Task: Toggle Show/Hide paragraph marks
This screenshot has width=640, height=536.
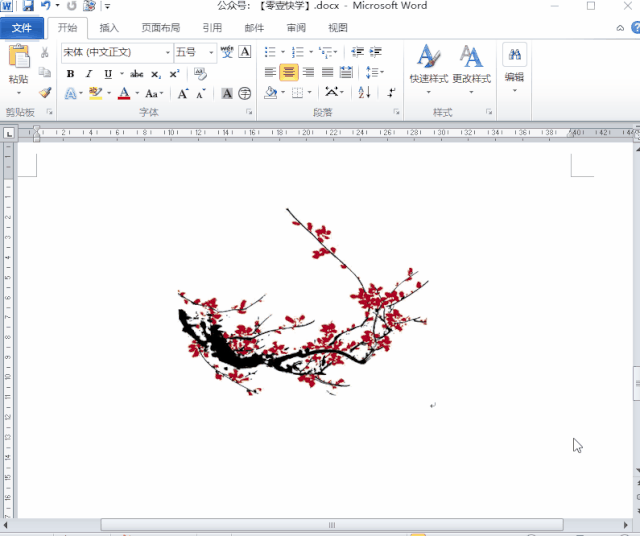Action: click(391, 93)
